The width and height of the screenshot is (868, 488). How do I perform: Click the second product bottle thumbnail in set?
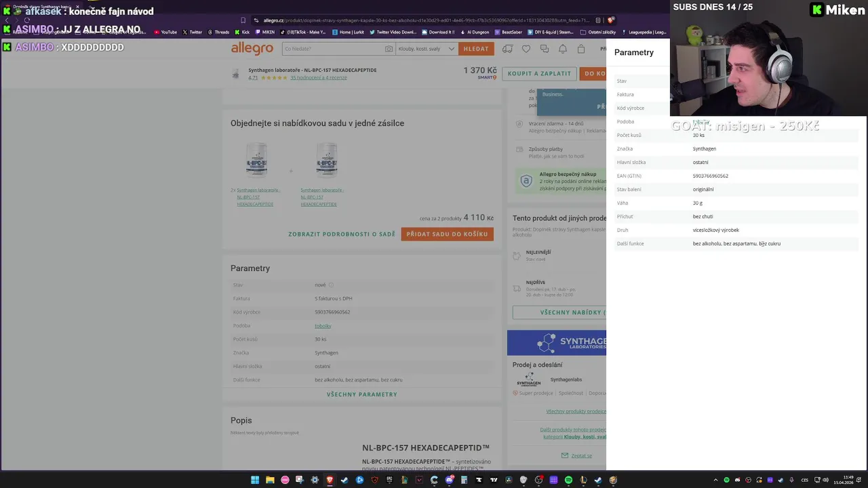pyautogui.click(x=326, y=160)
